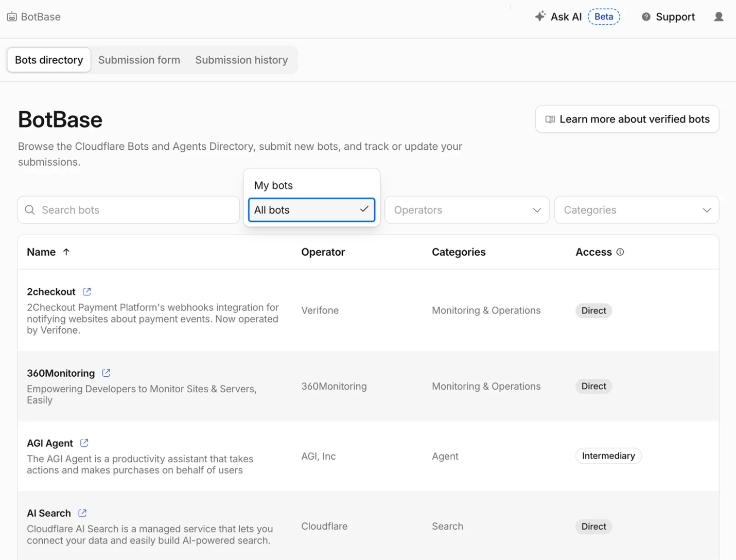Click AGI, Inc operator cell
This screenshot has height=560, width=736.
[x=319, y=456]
